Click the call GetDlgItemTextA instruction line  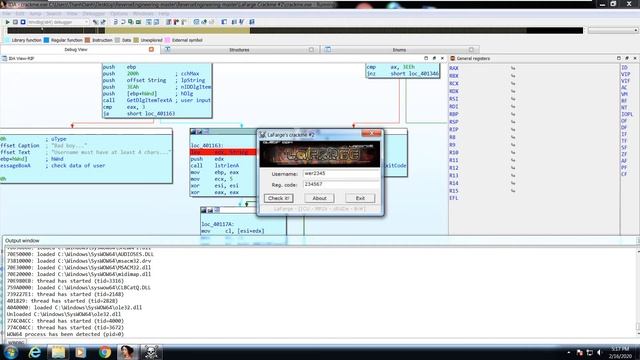click(x=157, y=100)
